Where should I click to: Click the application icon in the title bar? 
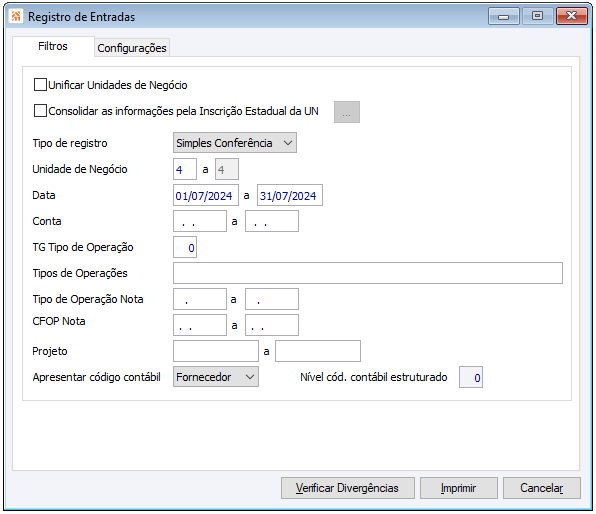click(16, 16)
